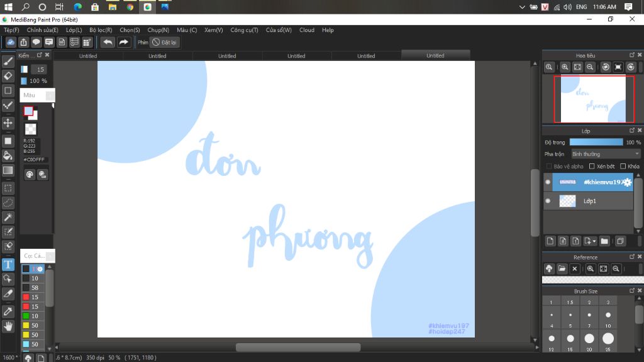The height and width of the screenshot is (362, 644).
Task: Select the Brush tool in left toolbar
Action: point(8,61)
